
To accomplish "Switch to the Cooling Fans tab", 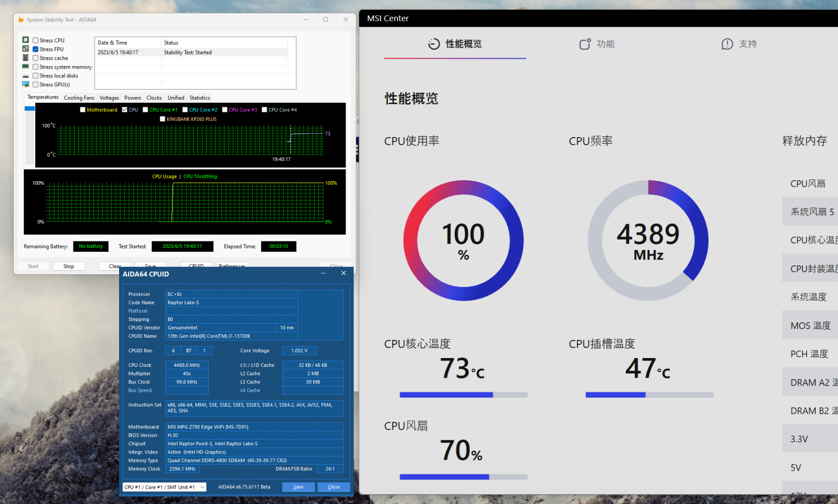I will pos(79,98).
